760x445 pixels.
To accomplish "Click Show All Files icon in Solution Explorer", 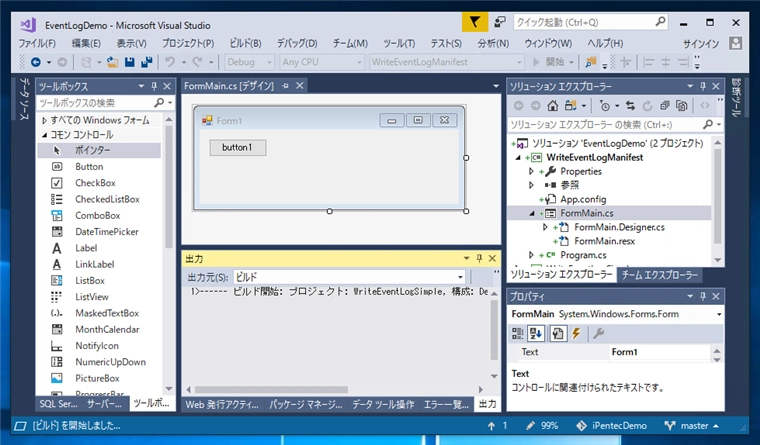I will (x=681, y=106).
